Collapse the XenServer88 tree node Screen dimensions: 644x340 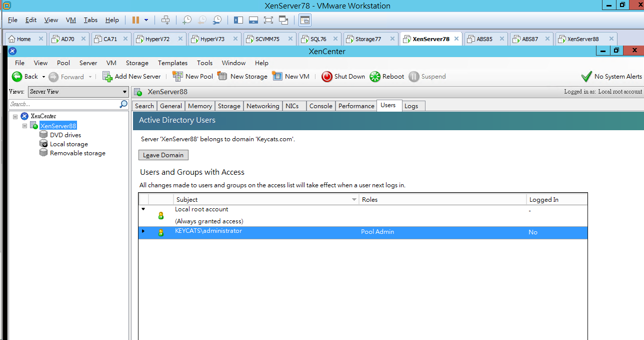[x=24, y=126]
